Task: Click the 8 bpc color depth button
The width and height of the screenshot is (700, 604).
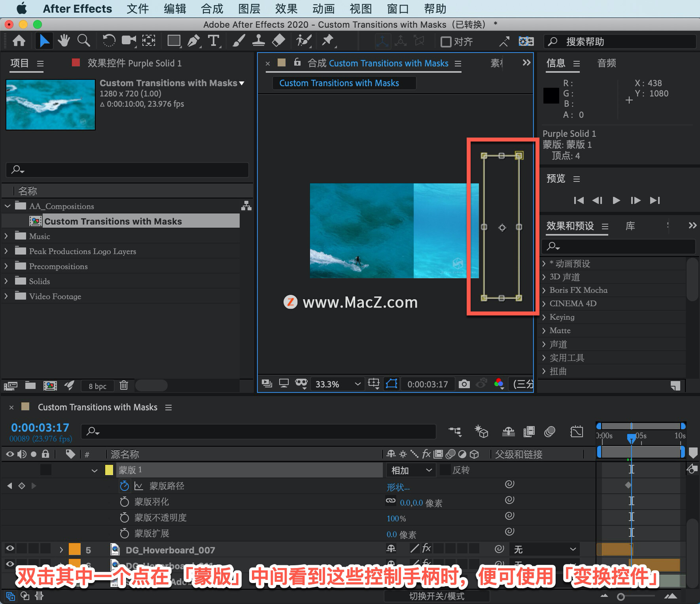Action: tap(97, 386)
